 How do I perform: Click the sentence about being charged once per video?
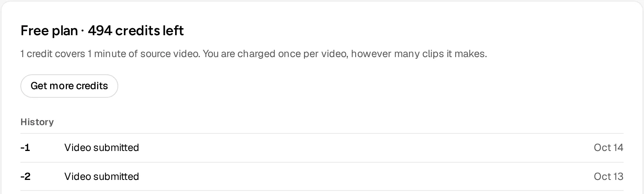point(345,54)
